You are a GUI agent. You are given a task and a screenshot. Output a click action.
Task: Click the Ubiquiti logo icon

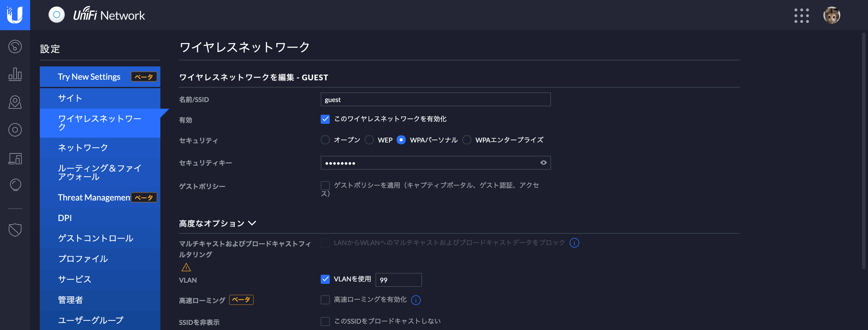[x=15, y=15]
